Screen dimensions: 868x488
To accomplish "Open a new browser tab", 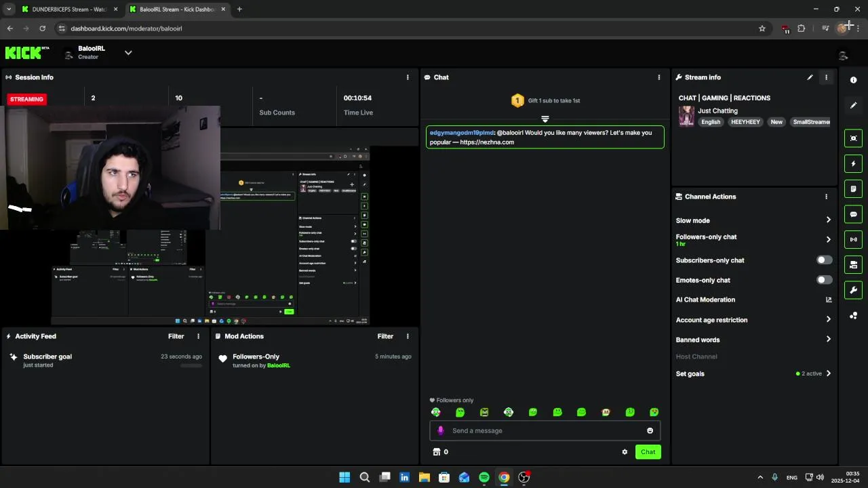I will tap(239, 9).
